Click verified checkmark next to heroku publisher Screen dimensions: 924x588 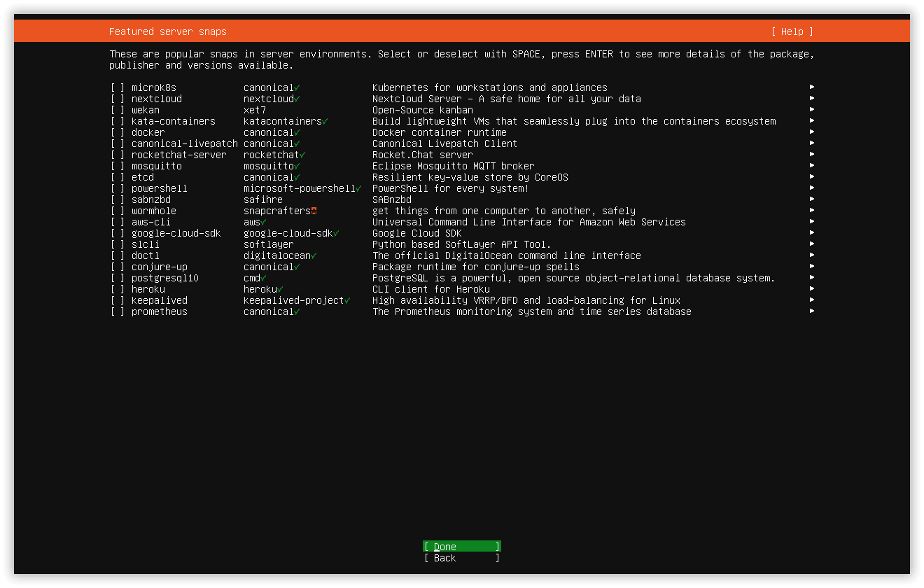tap(280, 289)
